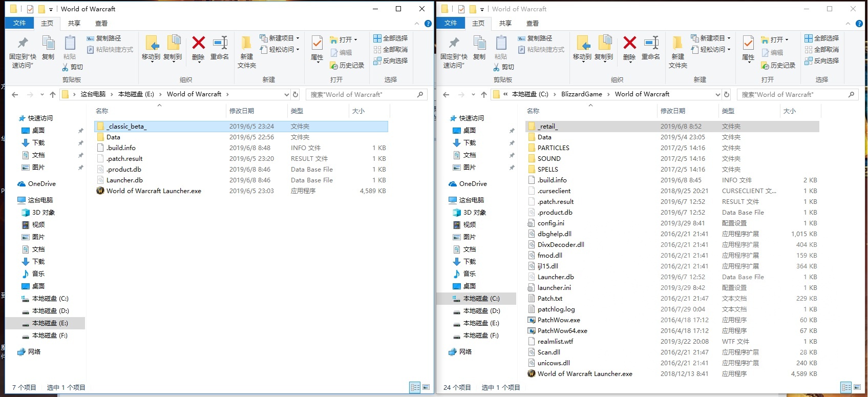Image resolution: width=868 pixels, height=397 pixels.
Task: Click Back arrow in right window navigation
Action: point(446,94)
